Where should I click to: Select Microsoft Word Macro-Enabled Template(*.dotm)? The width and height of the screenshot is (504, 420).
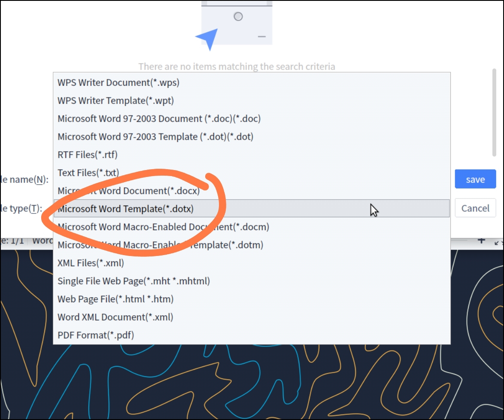coord(252,245)
